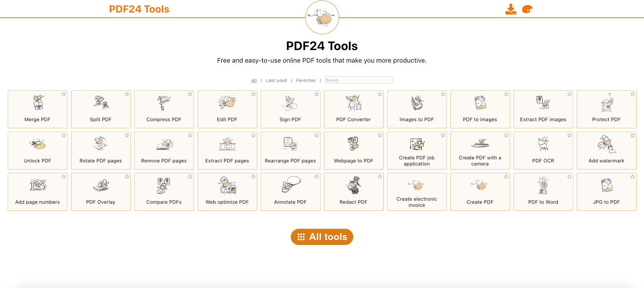
Task: Open the PDF to Word tool
Action: point(543,192)
